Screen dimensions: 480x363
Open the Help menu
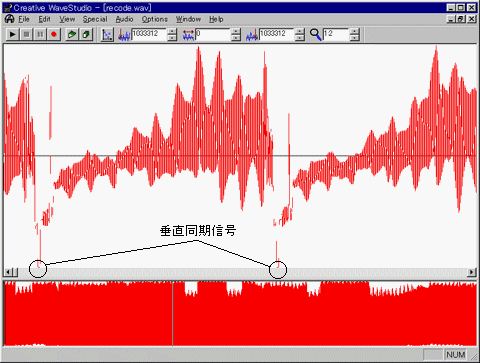click(x=216, y=19)
